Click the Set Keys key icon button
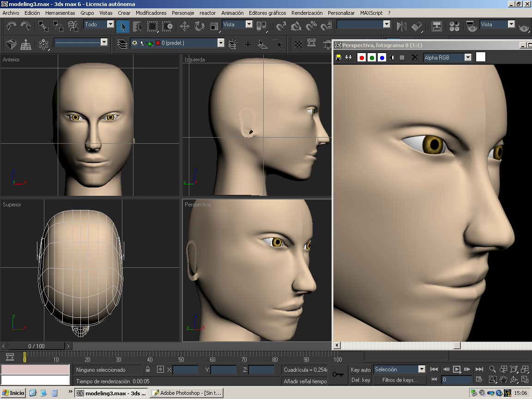The height and width of the screenshot is (399, 532). pyautogui.click(x=338, y=375)
